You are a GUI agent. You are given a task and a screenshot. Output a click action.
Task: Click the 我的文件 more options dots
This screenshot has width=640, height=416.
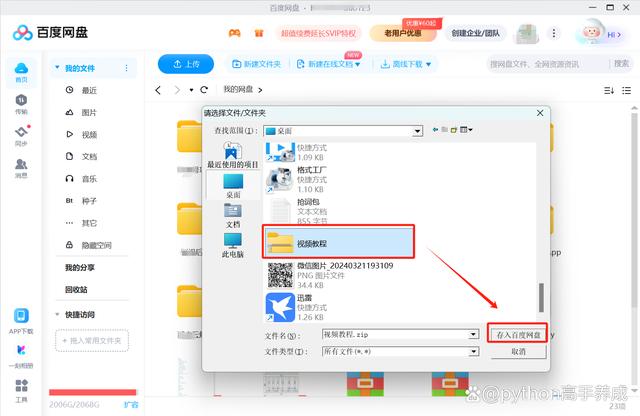tap(126, 68)
